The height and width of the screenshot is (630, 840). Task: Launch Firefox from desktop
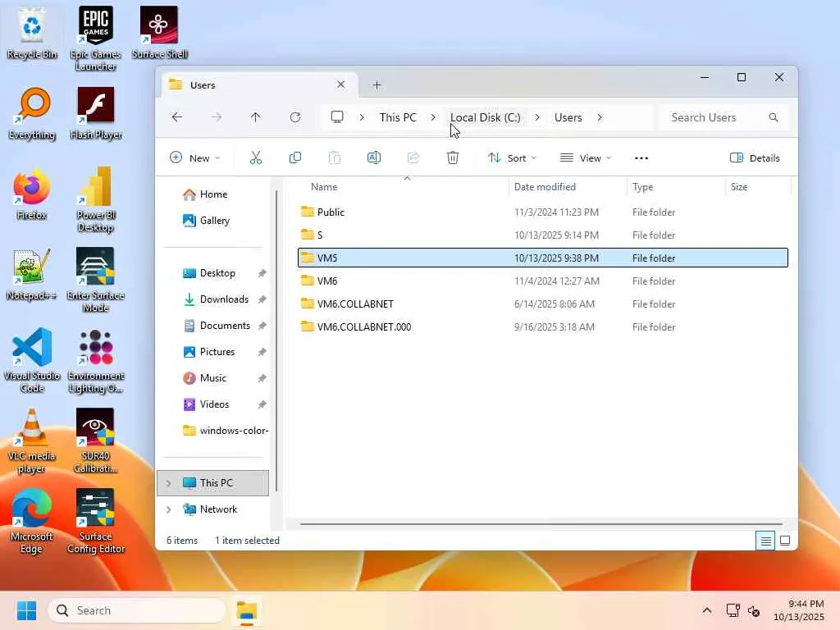pyautogui.click(x=32, y=194)
